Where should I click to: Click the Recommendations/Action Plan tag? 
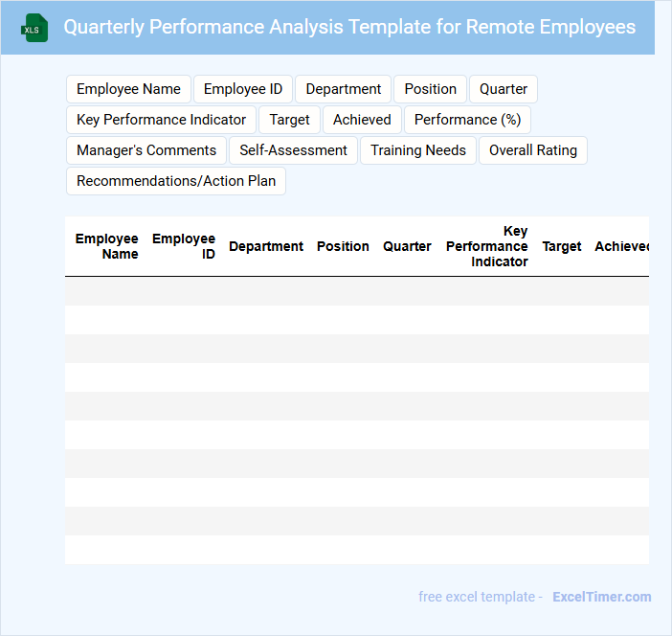coord(176,181)
